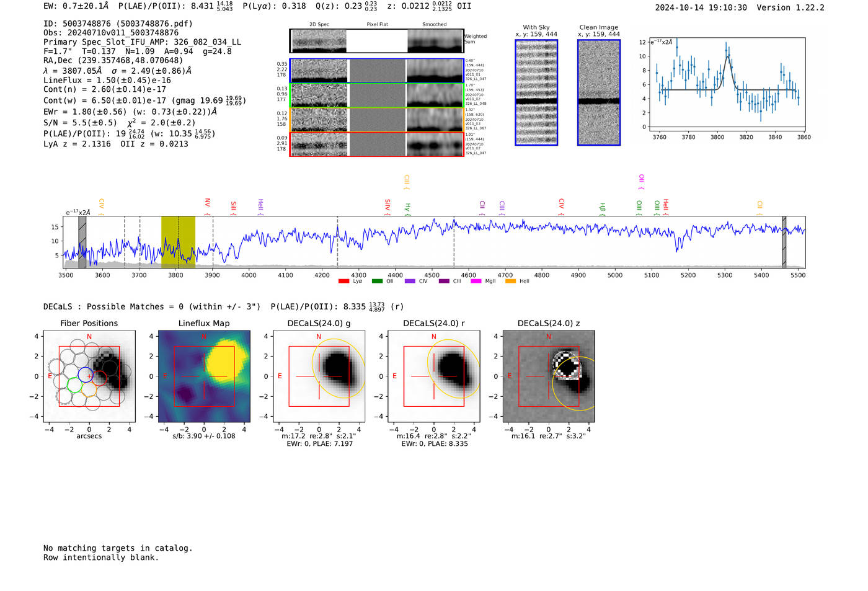Click the Version 1.22.2 text

tap(790, 7)
